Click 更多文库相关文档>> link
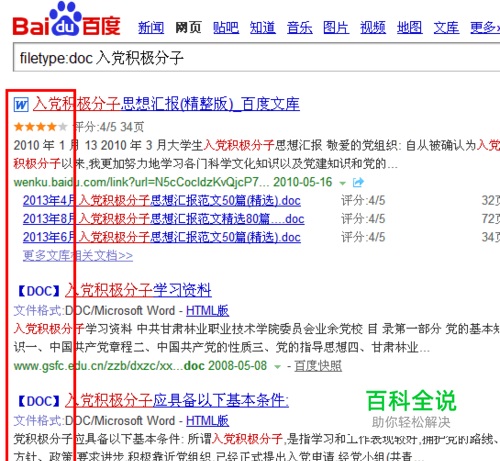Image resolution: width=500 pixels, height=461 pixels. click(78, 256)
